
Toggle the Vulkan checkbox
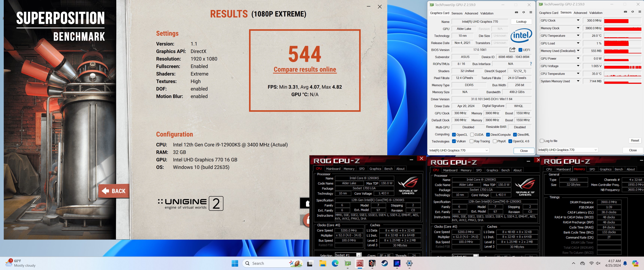coord(454,141)
